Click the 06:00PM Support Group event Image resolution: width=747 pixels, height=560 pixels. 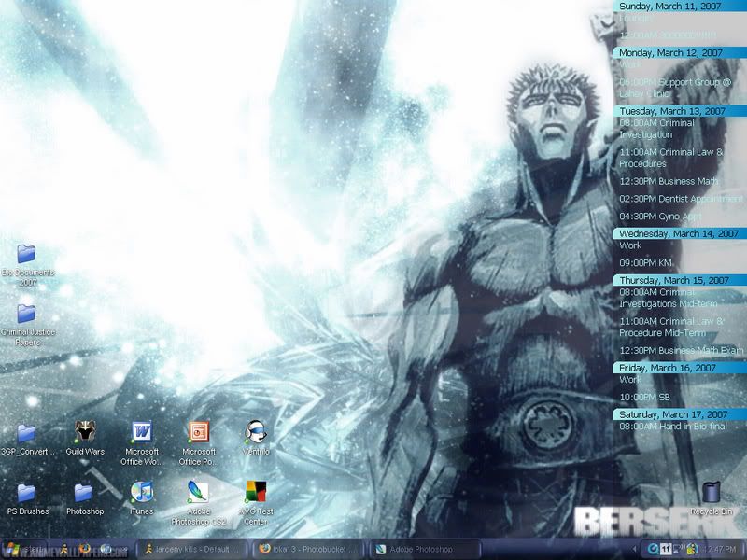[x=675, y=88]
